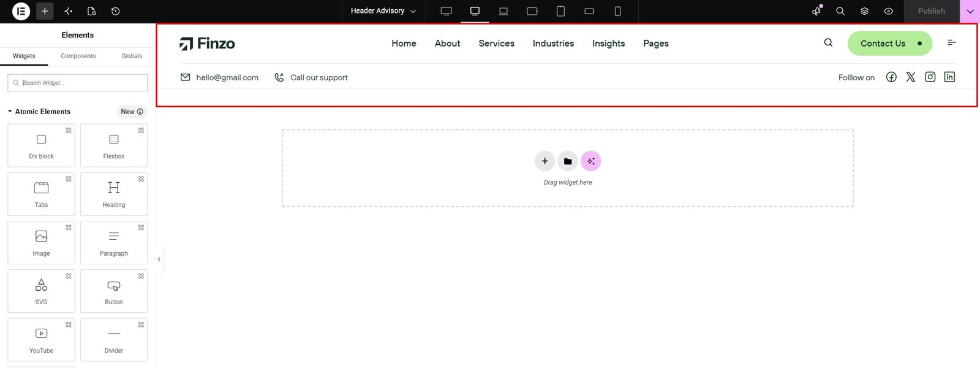This screenshot has height=368, width=980.
Task: Open the header hamburger off-canvas icon
Action: pyautogui.click(x=951, y=42)
